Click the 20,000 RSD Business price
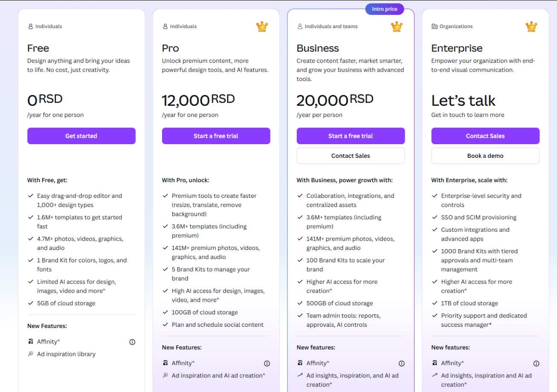Screen dimensions: 557x392 point(335,100)
